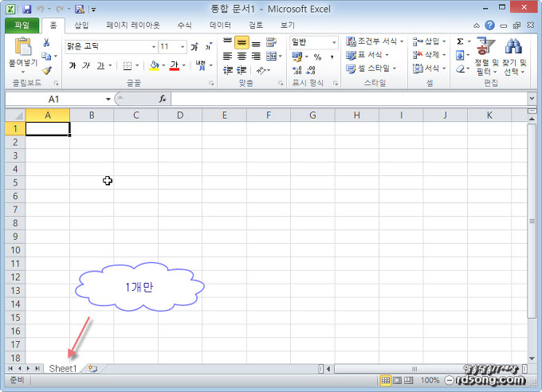Click the insert new worksheet icon
This screenshot has height=392, width=542.
[x=92, y=369]
